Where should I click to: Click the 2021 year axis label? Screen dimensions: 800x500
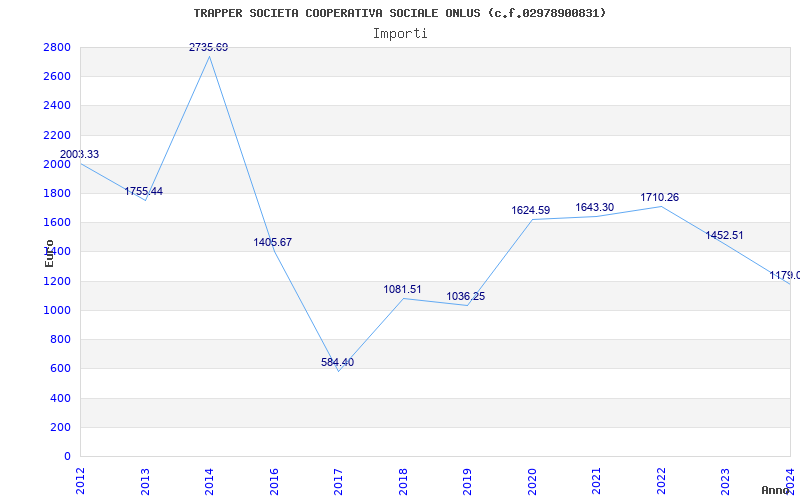[x=596, y=481]
